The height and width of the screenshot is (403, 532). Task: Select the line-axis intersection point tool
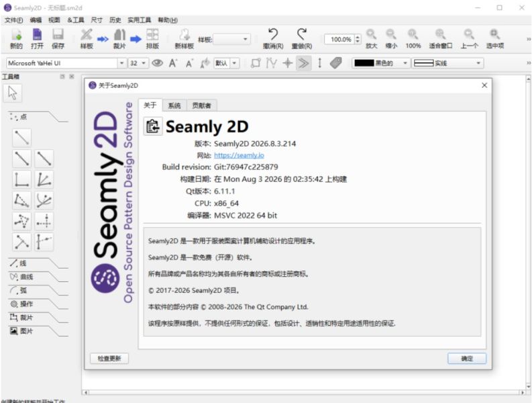point(44,242)
